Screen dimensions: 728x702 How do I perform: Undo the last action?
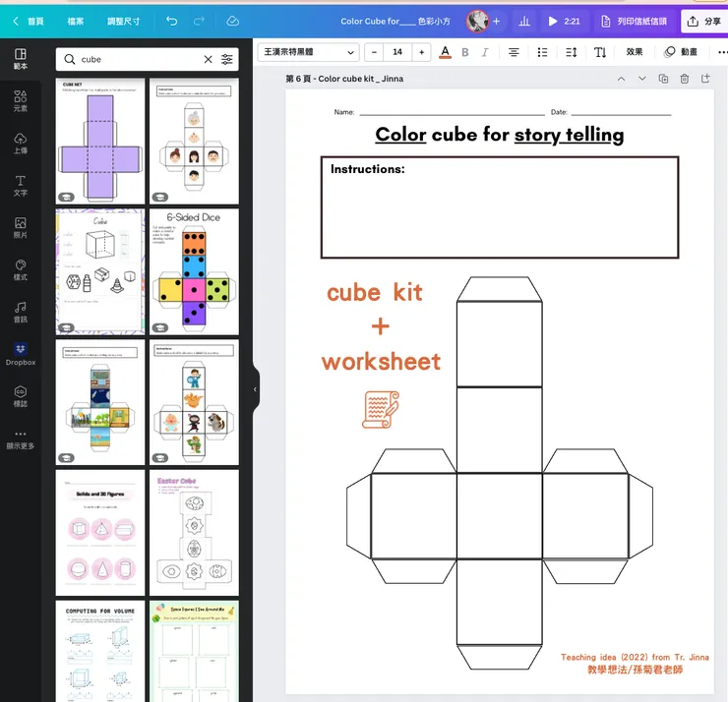click(171, 21)
